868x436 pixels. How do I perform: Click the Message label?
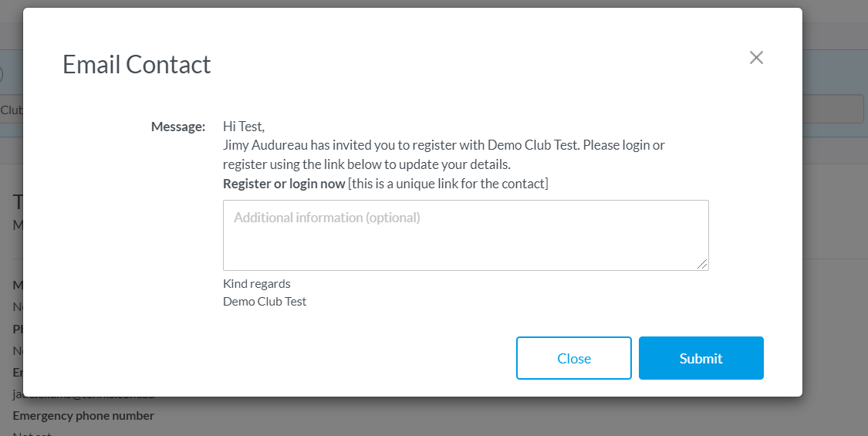[x=178, y=127]
